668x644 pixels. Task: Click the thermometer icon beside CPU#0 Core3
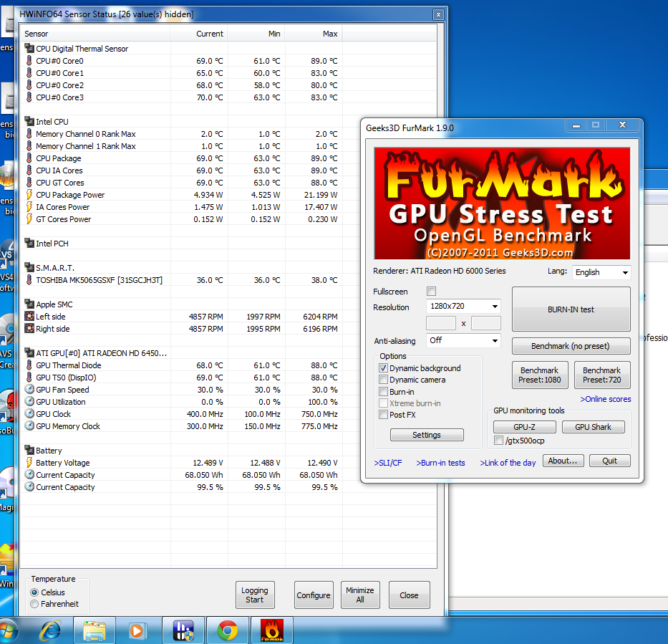pyautogui.click(x=29, y=97)
